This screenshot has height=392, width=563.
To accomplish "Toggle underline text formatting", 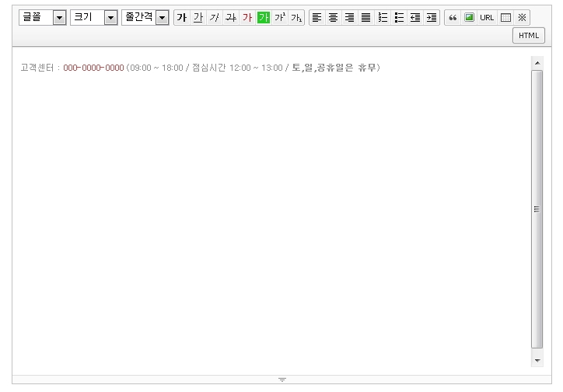I will click(198, 18).
